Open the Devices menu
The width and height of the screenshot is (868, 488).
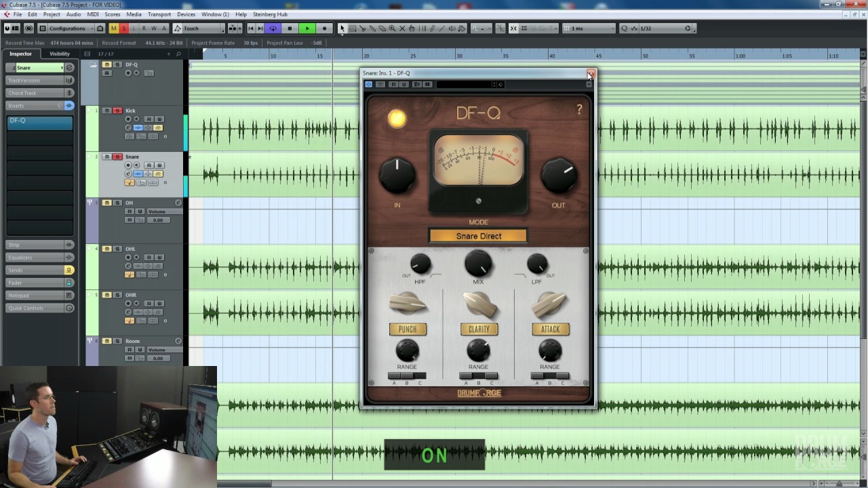(186, 14)
